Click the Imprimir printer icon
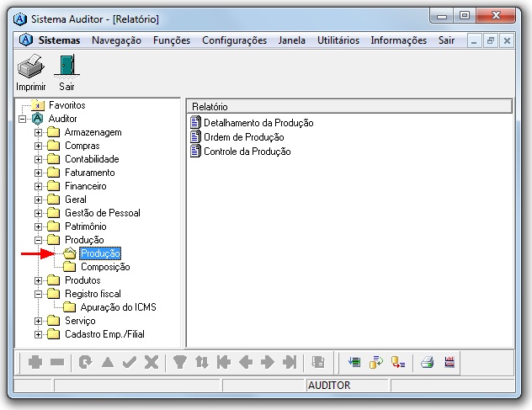This screenshot has width=532, height=410. pyautogui.click(x=30, y=67)
